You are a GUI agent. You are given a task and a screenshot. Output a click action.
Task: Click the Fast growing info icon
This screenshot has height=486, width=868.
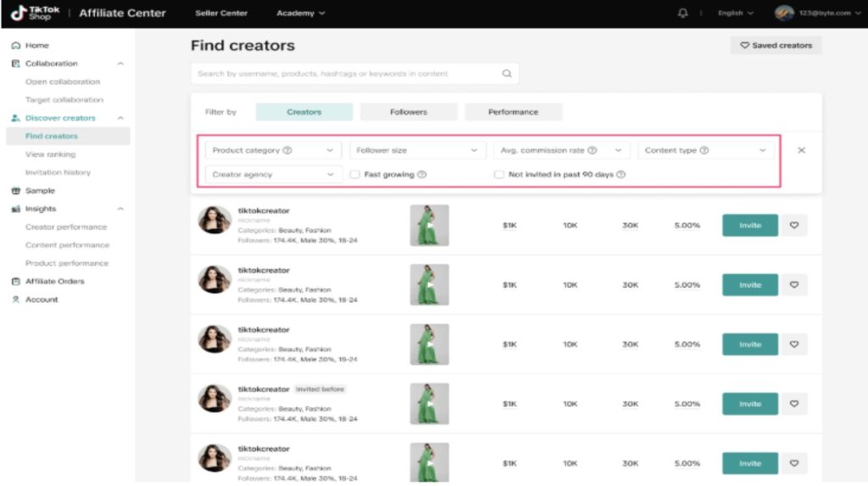422,175
